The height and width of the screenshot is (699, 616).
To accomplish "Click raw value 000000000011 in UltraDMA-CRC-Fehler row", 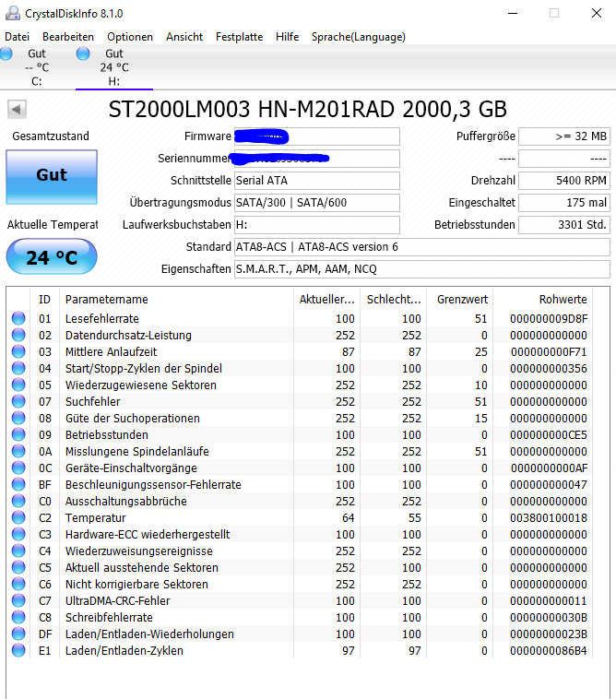I will click(549, 601).
